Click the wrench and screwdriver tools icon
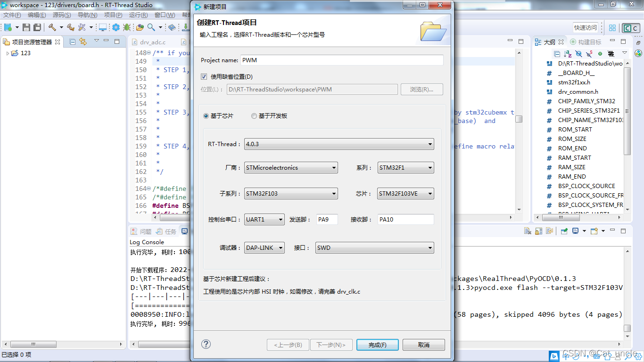 82,27
